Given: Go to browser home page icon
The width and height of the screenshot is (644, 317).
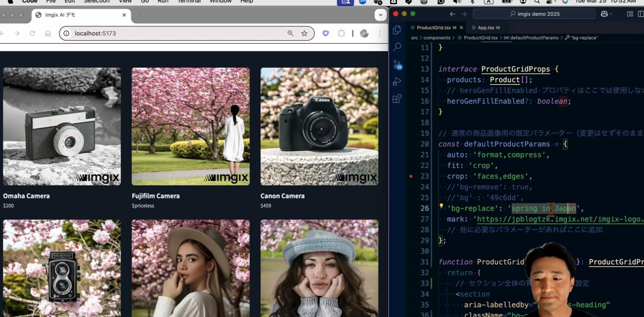Looking at the screenshot, I should [48, 33].
